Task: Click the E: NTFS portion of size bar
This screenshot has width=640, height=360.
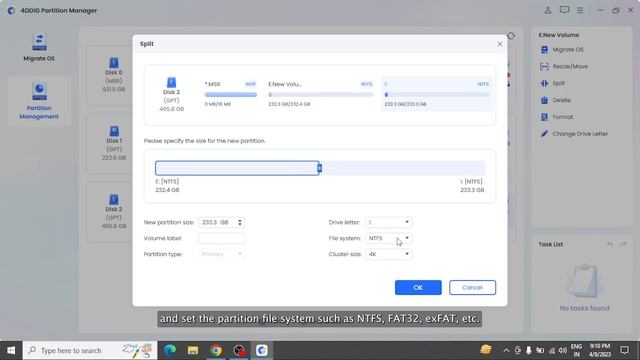Action: click(x=237, y=168)
